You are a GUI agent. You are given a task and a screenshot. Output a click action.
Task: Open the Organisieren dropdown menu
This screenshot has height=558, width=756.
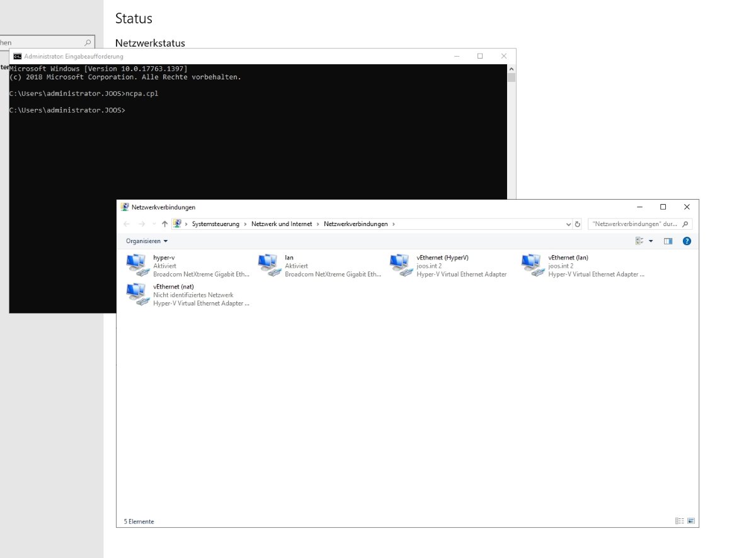pyautogui.click(x=146, y=241)
